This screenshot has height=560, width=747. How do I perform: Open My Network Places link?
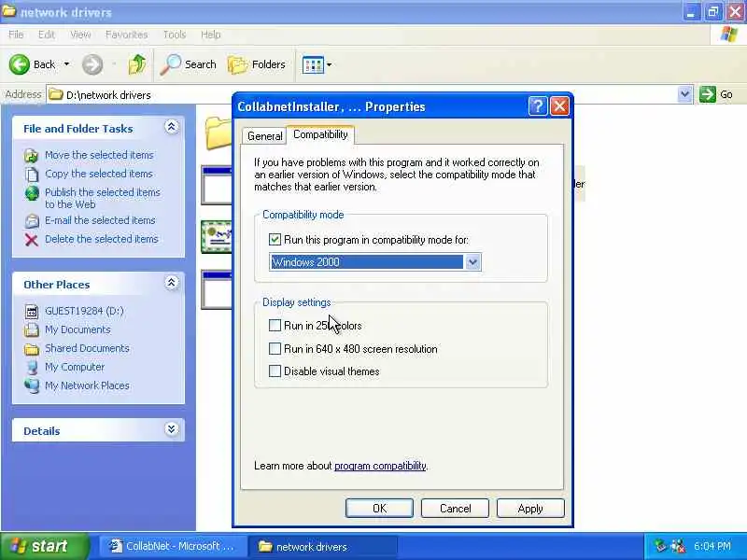(87, 385)
